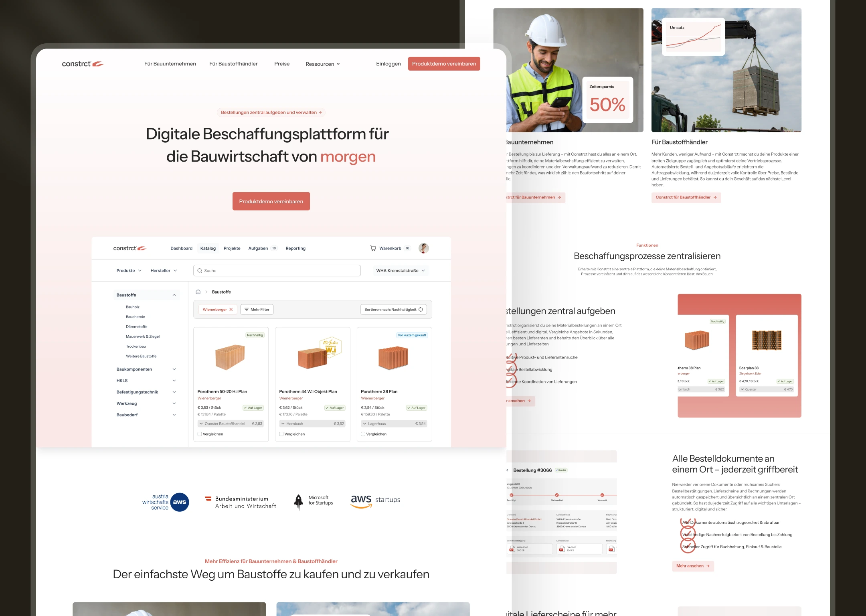Select Mauerwerk & Ziegel in the sidebar
This screenshot has width=866, height=616.
click(x=143, y=336)
